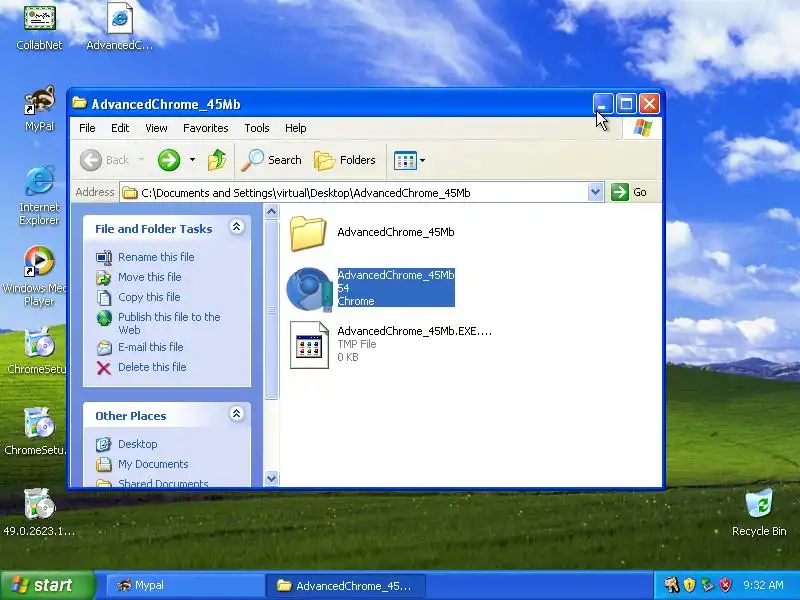The width and height of the screenshot is (800, 600).
Task: Click the green Forward arrow button
Action: (169, 160)
